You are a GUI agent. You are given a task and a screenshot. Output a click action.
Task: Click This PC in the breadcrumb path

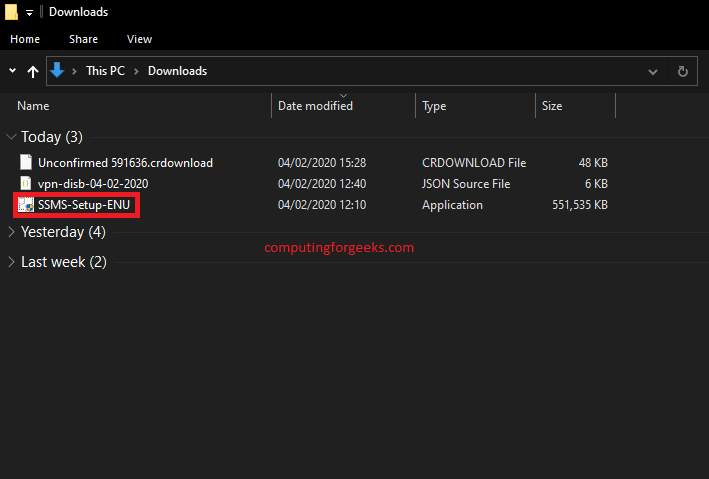pyautogui.click(x=105, y=71)
